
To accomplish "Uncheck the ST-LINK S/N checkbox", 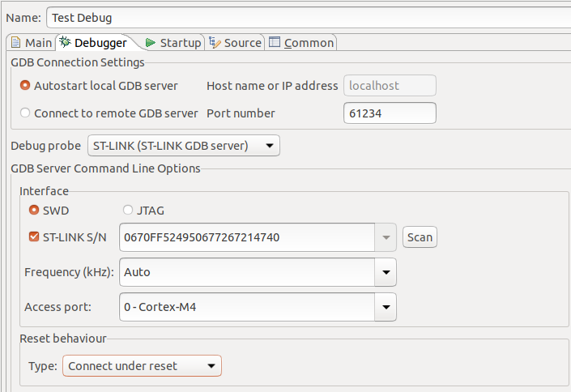I will click(x=34, y=236).
